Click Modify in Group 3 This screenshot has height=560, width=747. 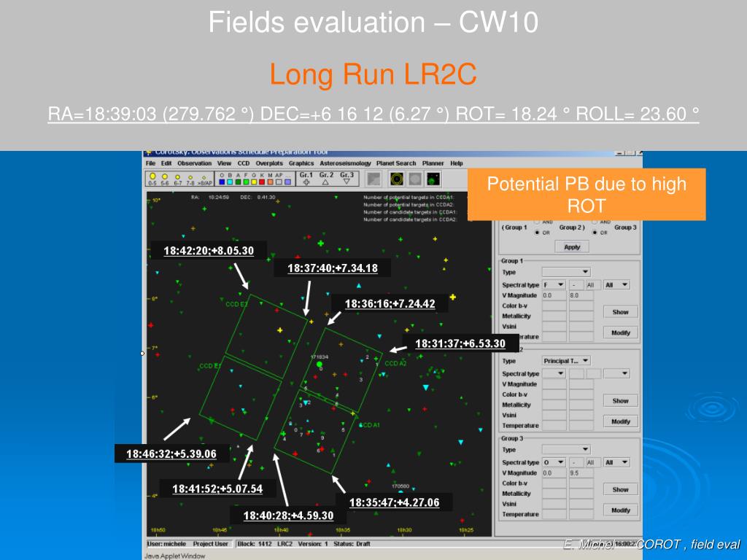point(620,510)
